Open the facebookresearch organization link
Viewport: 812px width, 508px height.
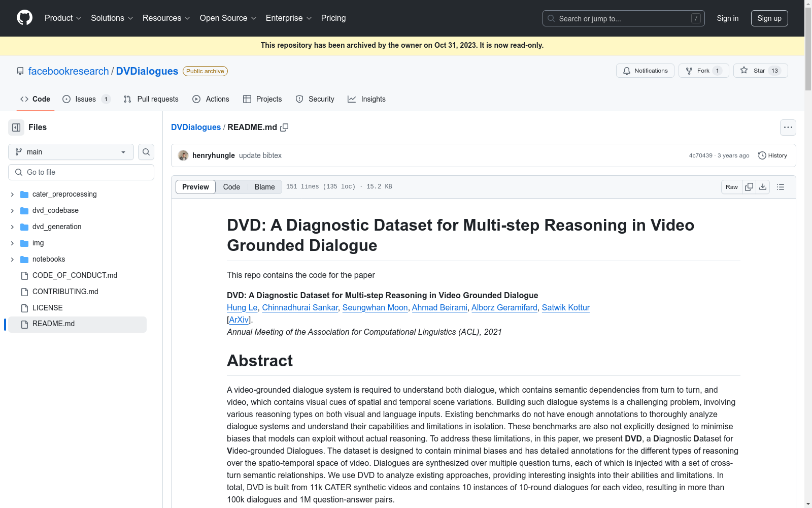[x=69, y=71]
